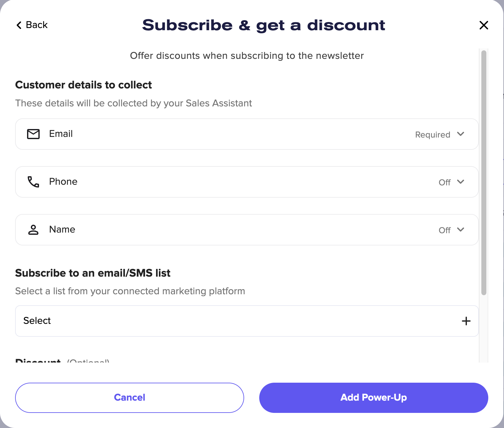Click the back chevron arrow icon
Screen dimensions: 504x428
[x=19, y=25]
